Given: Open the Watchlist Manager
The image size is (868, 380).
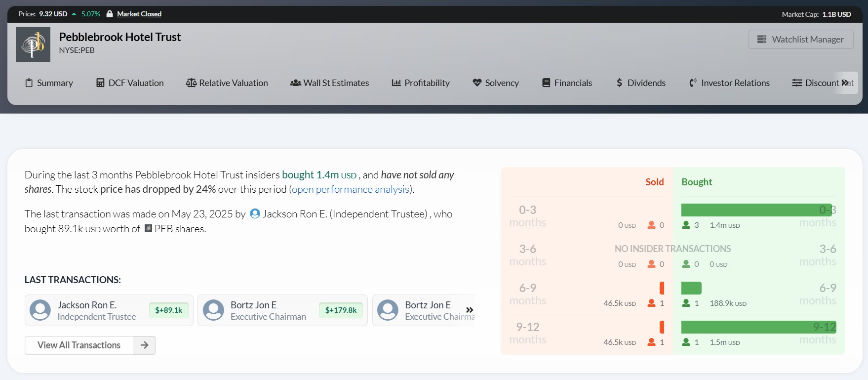Looking at the screenshot, I should tap(801, 39).
